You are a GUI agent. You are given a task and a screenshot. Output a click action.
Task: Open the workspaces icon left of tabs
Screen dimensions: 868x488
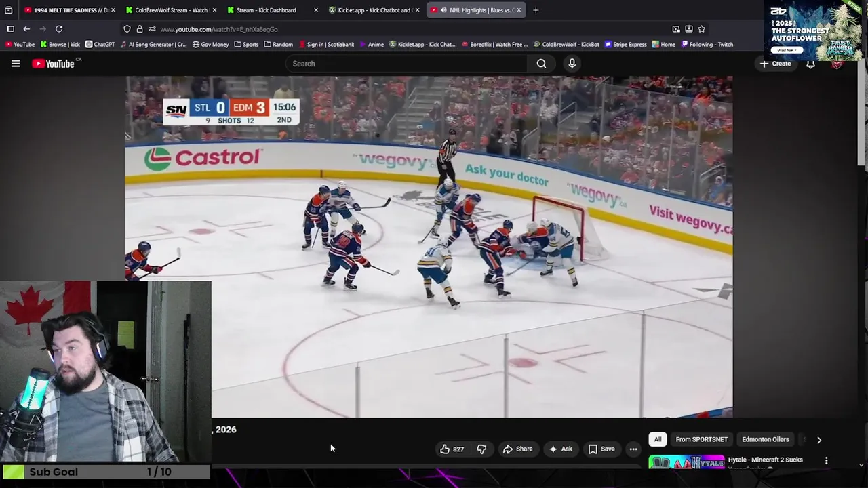pyautogui.click(x=9, y=10)
